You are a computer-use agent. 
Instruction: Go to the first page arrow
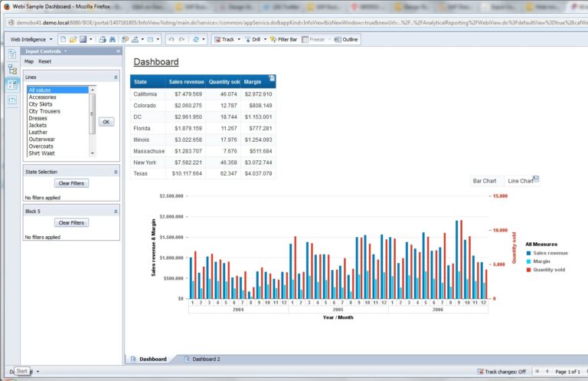(537, 371)
